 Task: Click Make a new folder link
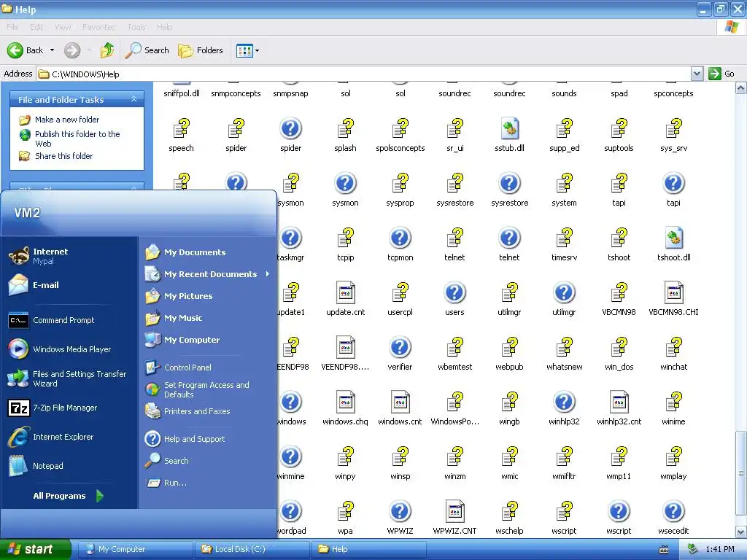click(x=67, y=120)
